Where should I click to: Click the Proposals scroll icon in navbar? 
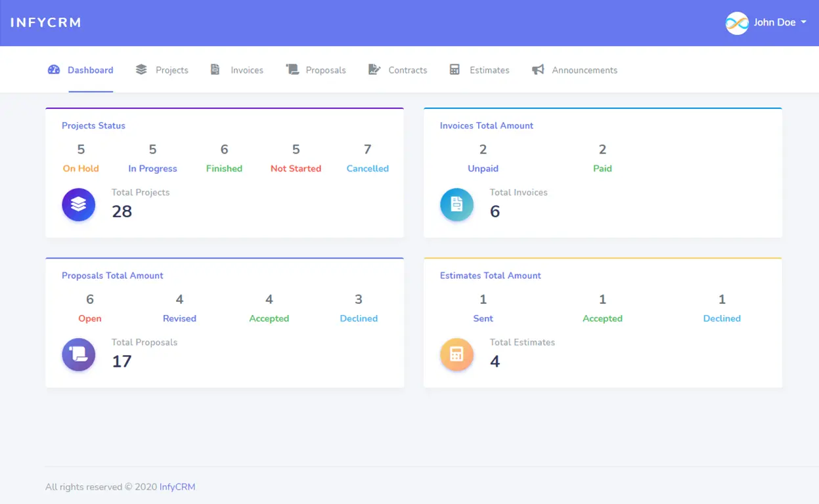click(x=292, y=70)
